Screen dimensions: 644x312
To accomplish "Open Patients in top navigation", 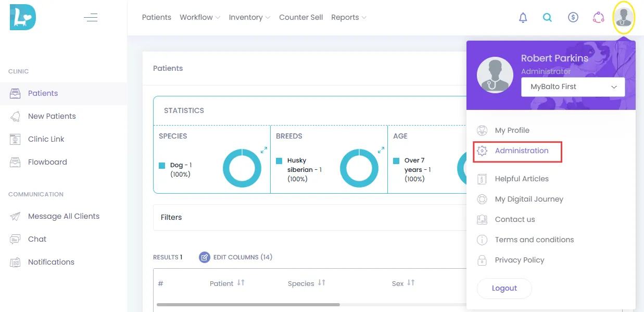I will tap(157, 17).
